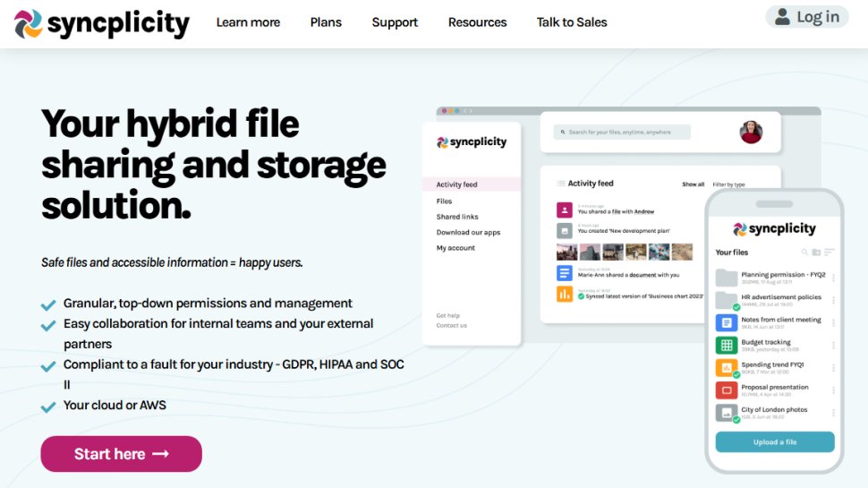The width and height of the screenshot is (868, 488).
Task: Click Planning permission - FYQ2 file name
Action: coord(783,274)
